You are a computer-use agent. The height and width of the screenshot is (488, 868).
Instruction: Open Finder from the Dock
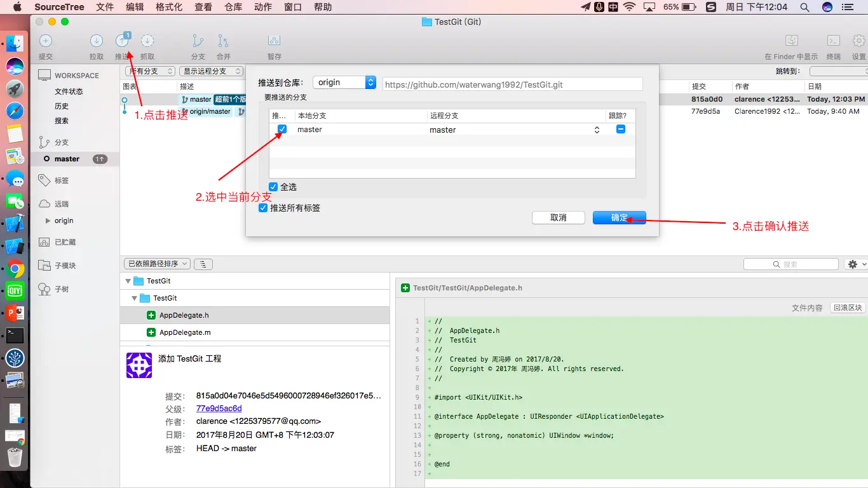click(x=15, y=43)
